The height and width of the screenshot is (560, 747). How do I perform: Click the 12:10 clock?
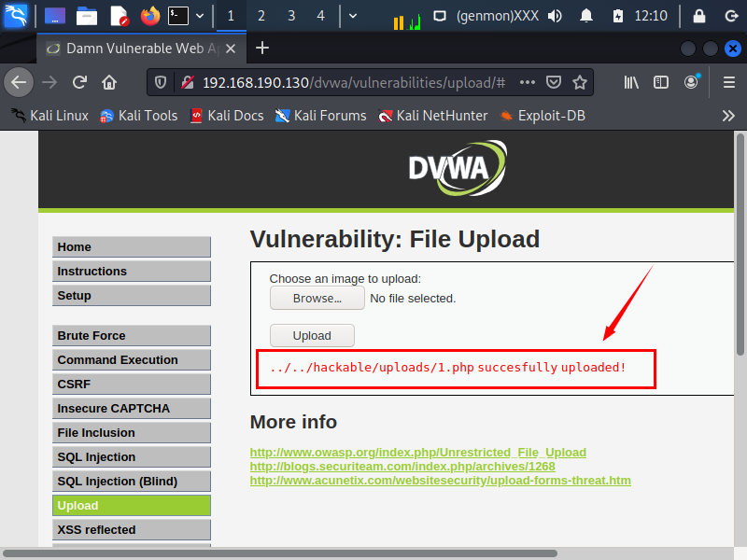click(651, 16)
